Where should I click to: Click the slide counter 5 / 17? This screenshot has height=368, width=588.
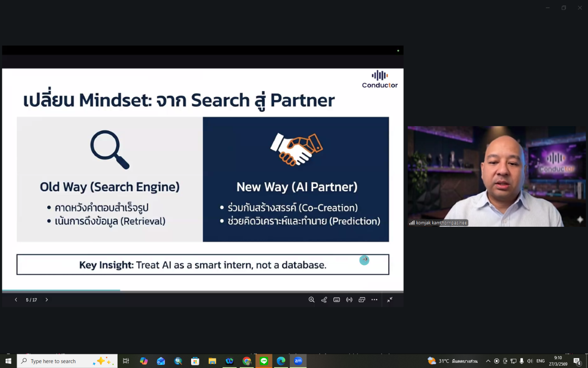(31, 300)
